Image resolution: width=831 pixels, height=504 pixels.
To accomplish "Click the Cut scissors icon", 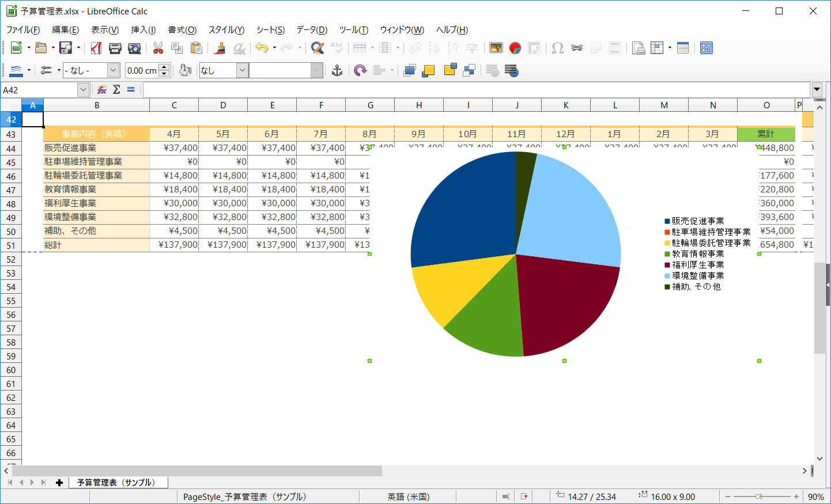I will 158,48.
